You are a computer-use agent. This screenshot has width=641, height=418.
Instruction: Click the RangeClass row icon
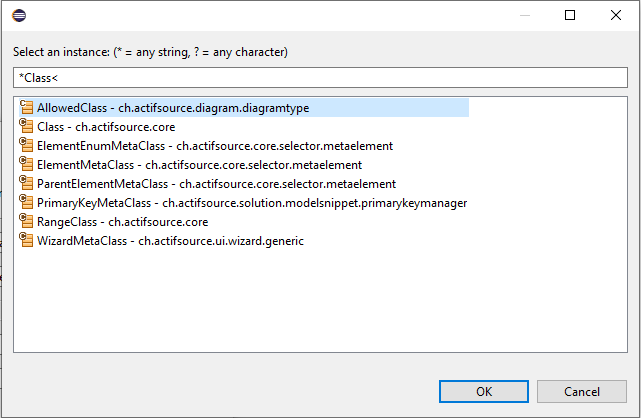[x=27, y=222]
